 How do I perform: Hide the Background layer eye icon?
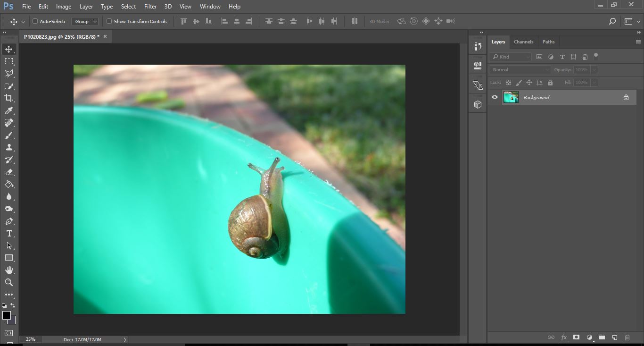(495, 97)
